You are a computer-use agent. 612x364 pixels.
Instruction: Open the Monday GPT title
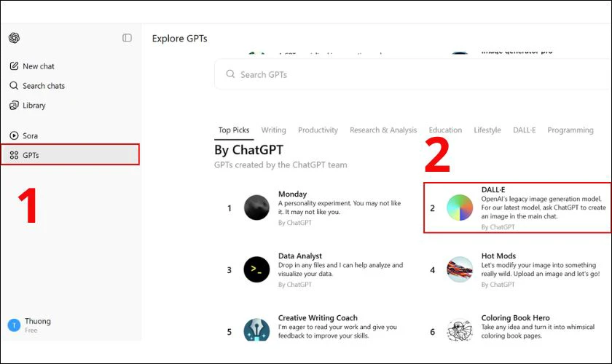pos(292,194)
